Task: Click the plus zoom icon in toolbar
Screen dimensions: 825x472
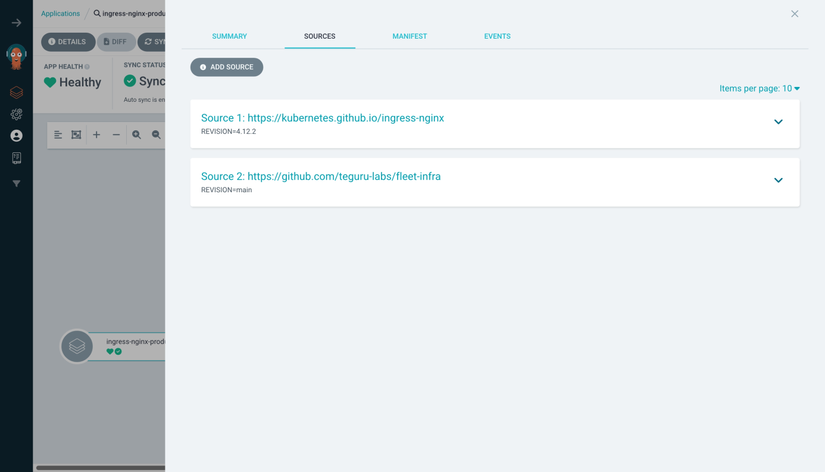Action: pos(96,135)
